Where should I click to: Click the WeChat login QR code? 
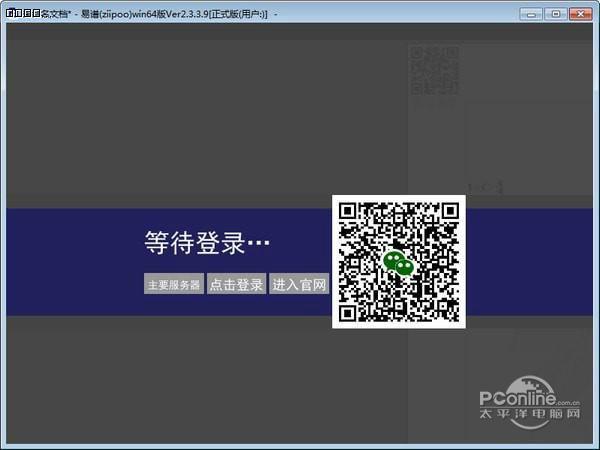pyautogui.click(x=399, y=262)
